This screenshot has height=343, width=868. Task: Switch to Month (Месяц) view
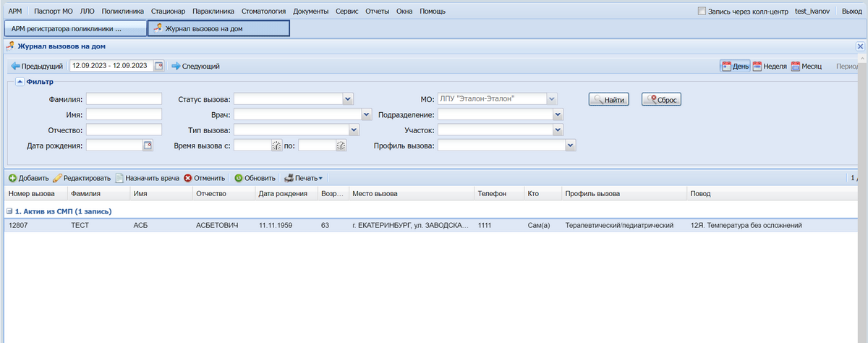(x=795, y=66)
